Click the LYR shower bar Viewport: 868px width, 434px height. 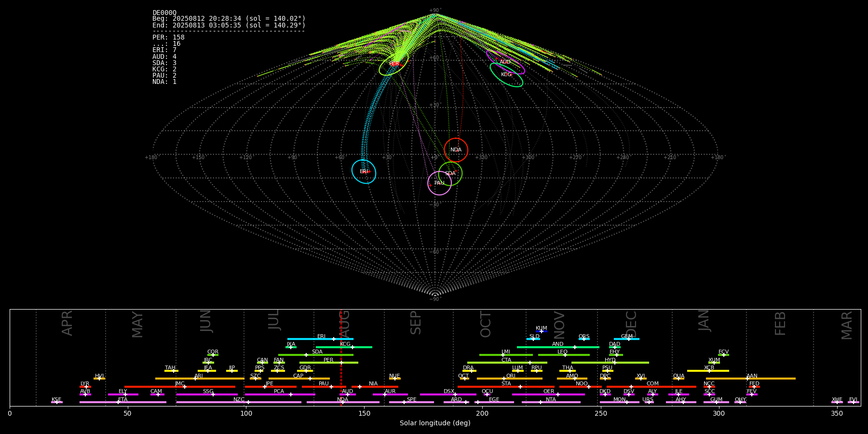tap(85, 386)
